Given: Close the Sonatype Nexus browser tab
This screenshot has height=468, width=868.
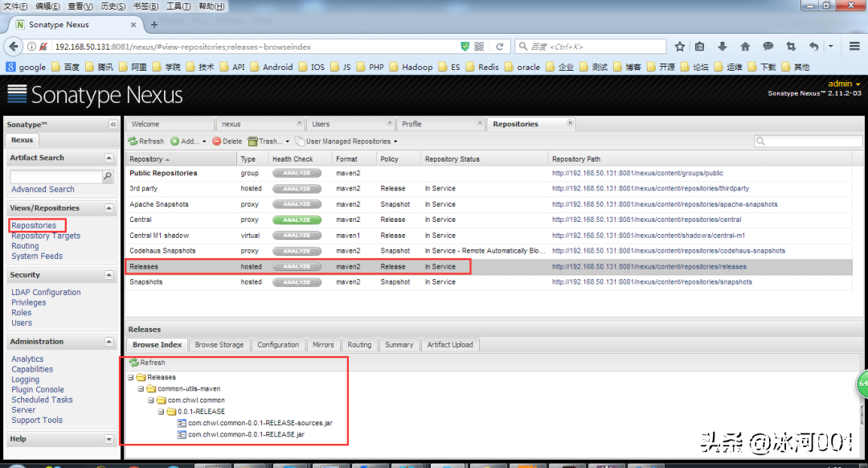Looking at the screenshot, I should click(133, 24).
